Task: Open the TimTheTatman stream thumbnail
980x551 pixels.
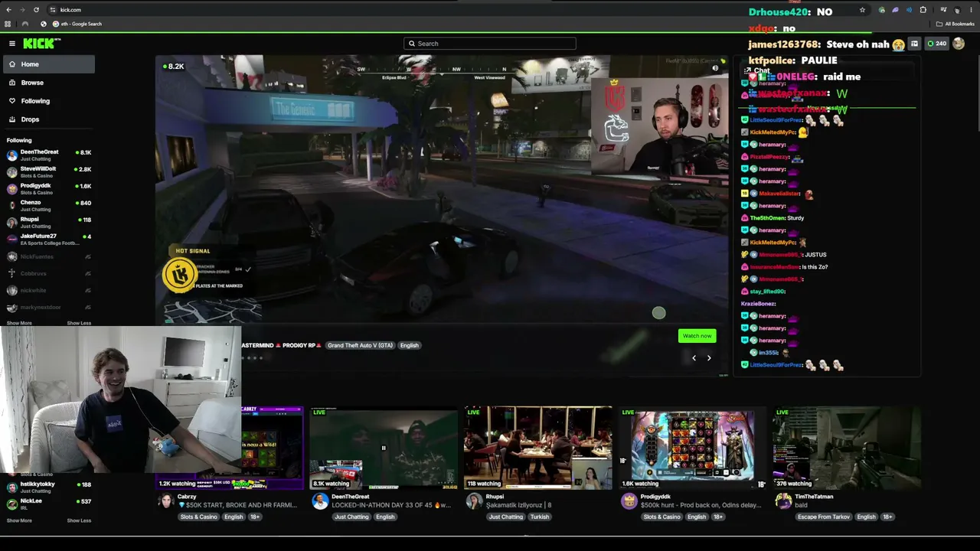Action: point(846,448)
